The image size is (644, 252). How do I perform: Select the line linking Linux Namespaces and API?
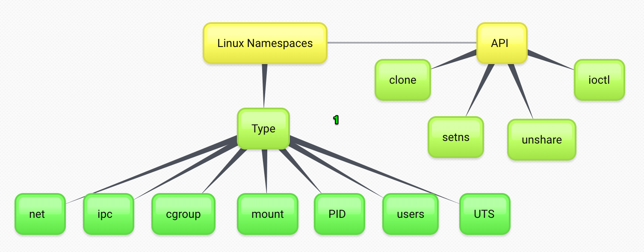coord(402,43)
